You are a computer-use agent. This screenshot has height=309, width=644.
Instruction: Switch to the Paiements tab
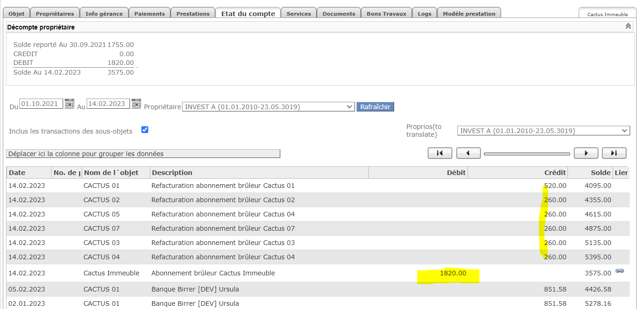(149, 13)
